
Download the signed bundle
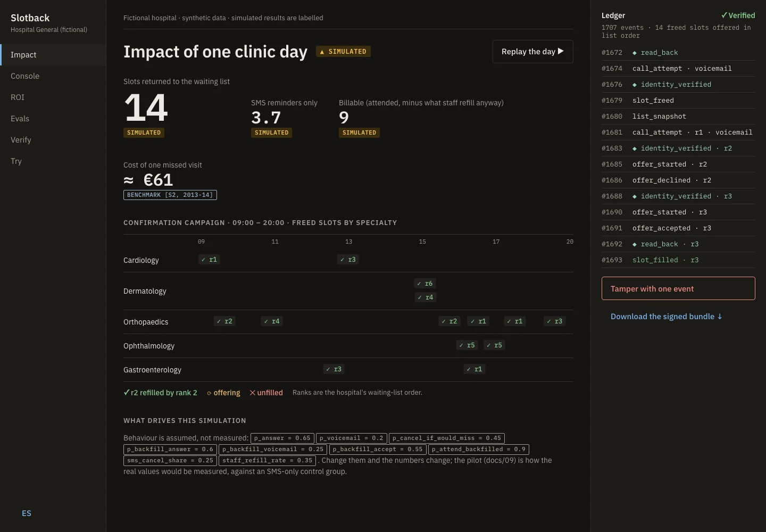click(667, 317)
